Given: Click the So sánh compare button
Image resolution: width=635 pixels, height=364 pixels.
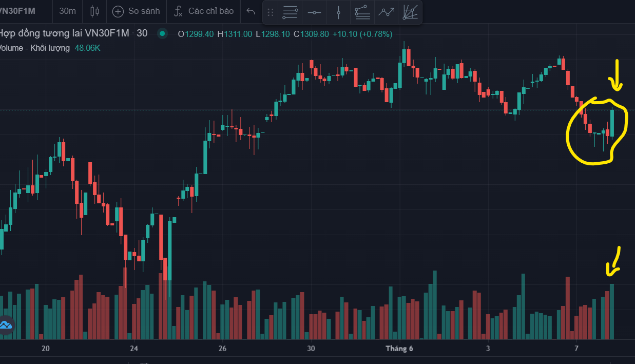Looking at the screenshot, I should coord(136,11).
